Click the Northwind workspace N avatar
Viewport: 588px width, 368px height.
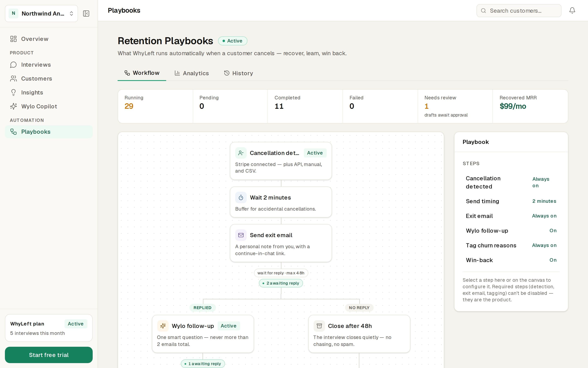pyautogui.click(x=13, y=13)
